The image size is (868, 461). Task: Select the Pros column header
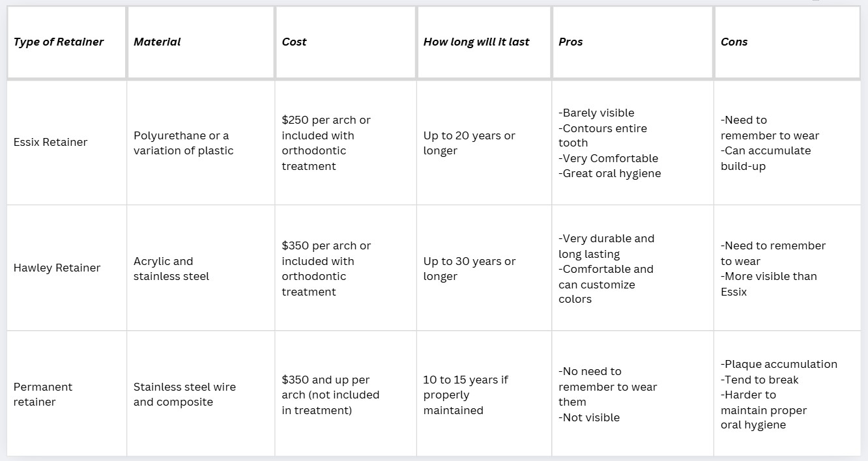coord(633,42)
